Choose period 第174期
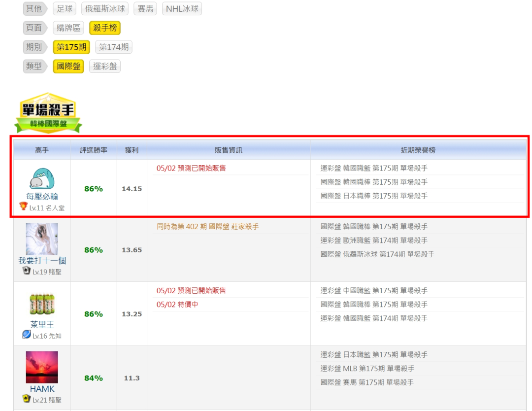Viewport: 532px width, 411px height. (x=114, y=47)
